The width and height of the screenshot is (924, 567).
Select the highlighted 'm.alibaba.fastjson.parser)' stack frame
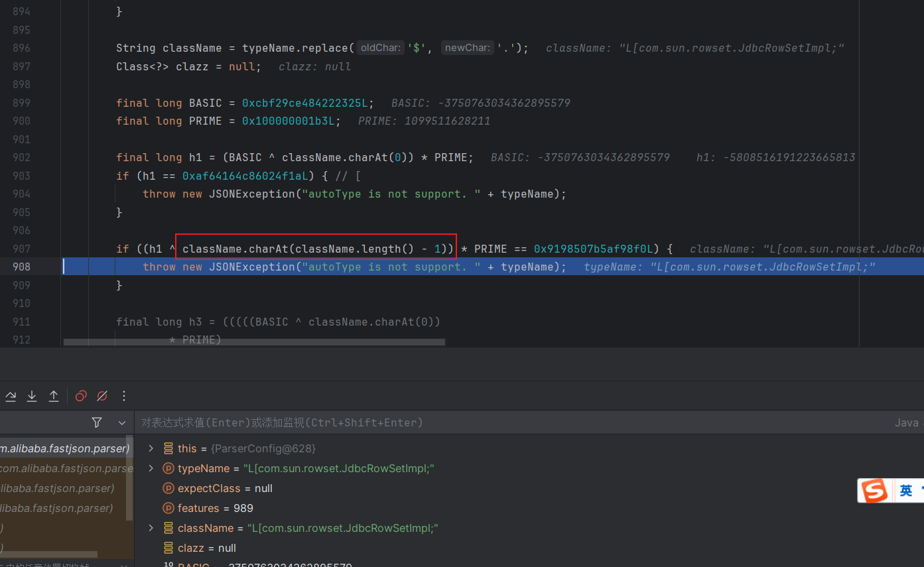[x=65, y=448]
